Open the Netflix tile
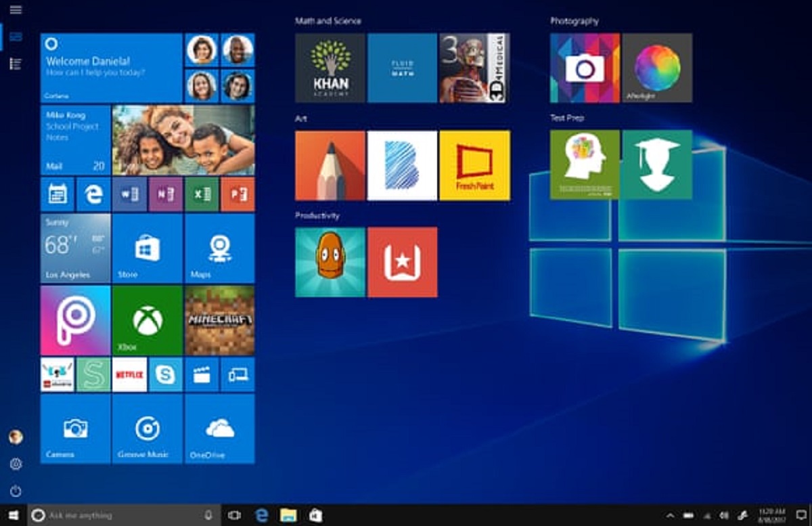Image resolution: width=812 pixels, height=526 pixels. 129,375
